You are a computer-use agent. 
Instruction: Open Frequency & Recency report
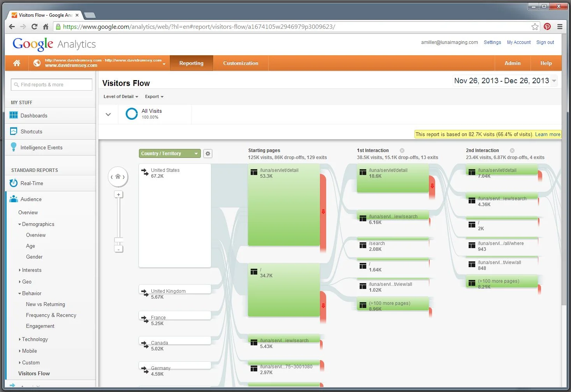51,315
